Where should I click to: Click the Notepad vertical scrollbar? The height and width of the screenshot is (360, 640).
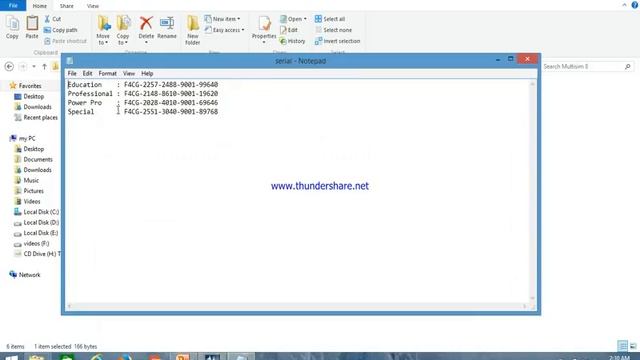pos(532,191)
